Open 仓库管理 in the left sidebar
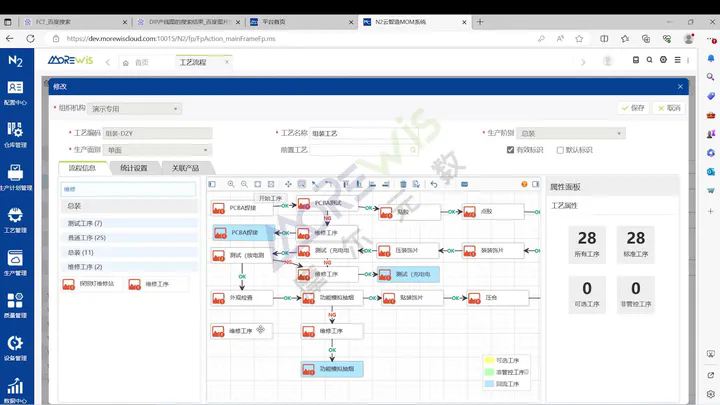Image resolution: width=720 pixels, height=405 pixels. [x=15, y=135]
